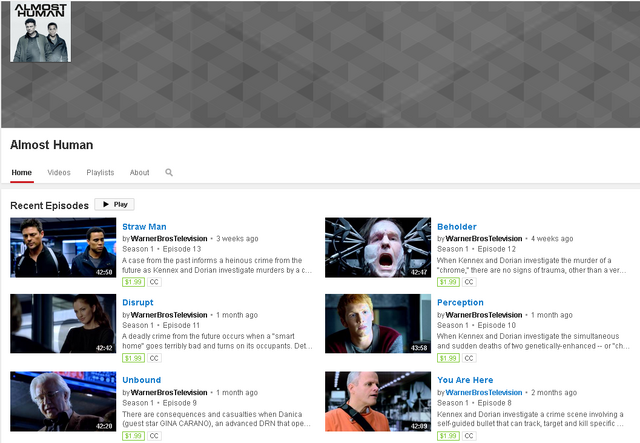Click the Season 1 Episode 12 label

[476, 249]
